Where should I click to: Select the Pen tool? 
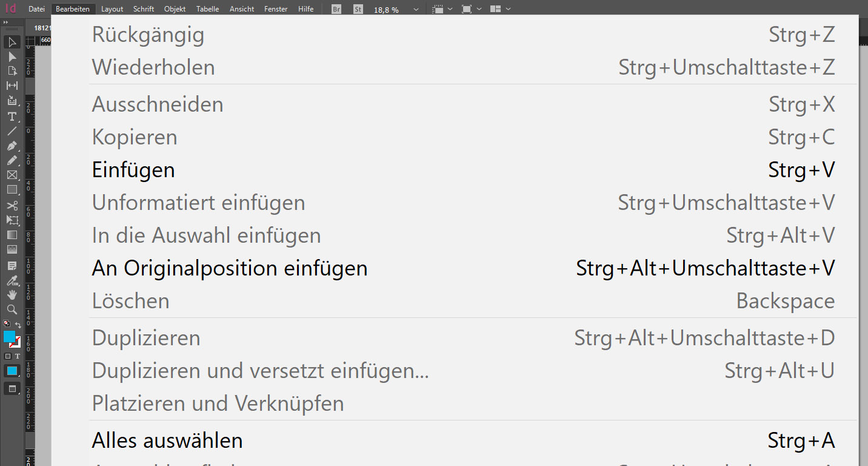[12, 146]
